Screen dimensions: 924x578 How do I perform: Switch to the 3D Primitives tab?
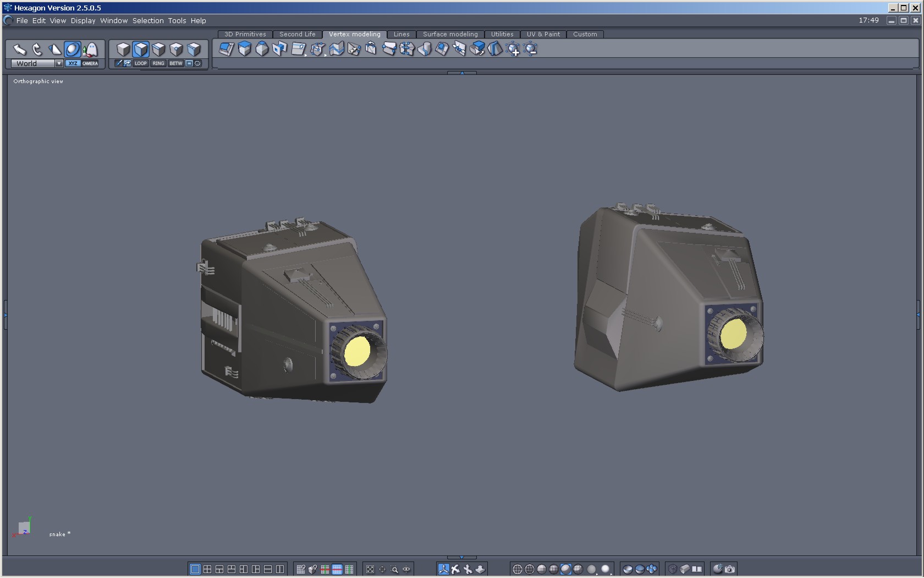coord(245,34)
